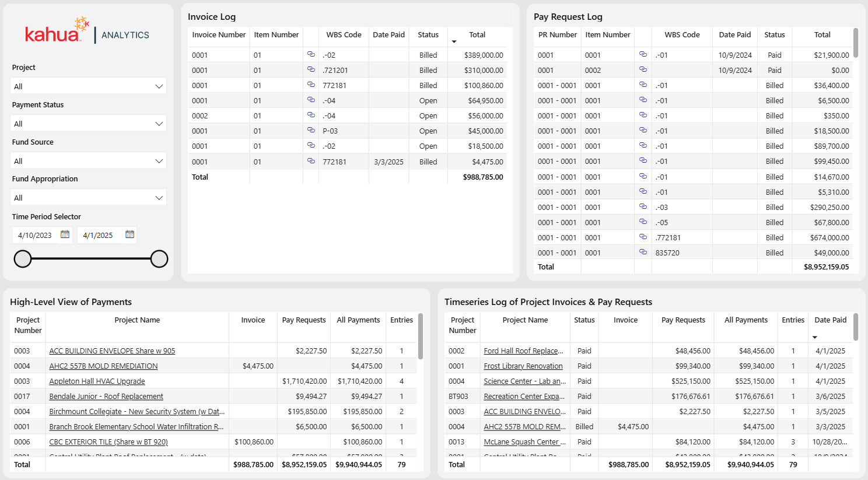Image resolution: width=868 pixels, height=480 pixels.
Task: Sort Invoice Log by Total column header
Action: [x=477, y=35]
